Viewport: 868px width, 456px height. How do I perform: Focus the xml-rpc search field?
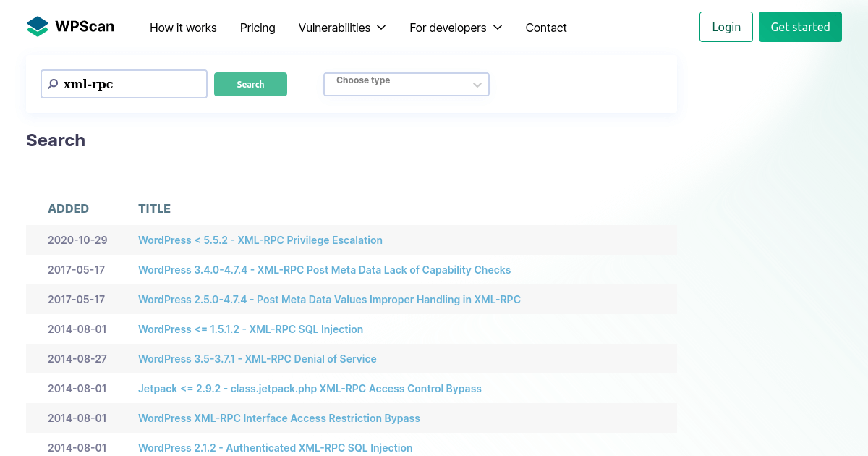(124, 84)
